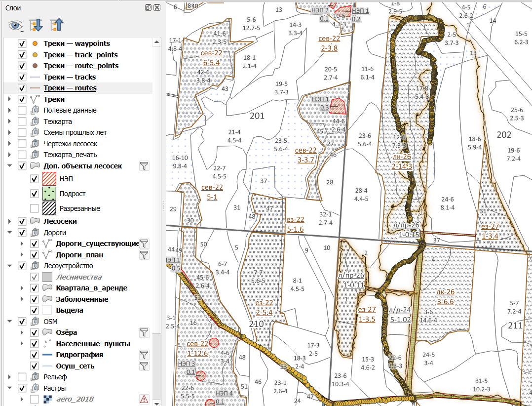Click map label лк-26 3-6.6
The height and width of the screenshot is (406, 532).
click(445, 297)
